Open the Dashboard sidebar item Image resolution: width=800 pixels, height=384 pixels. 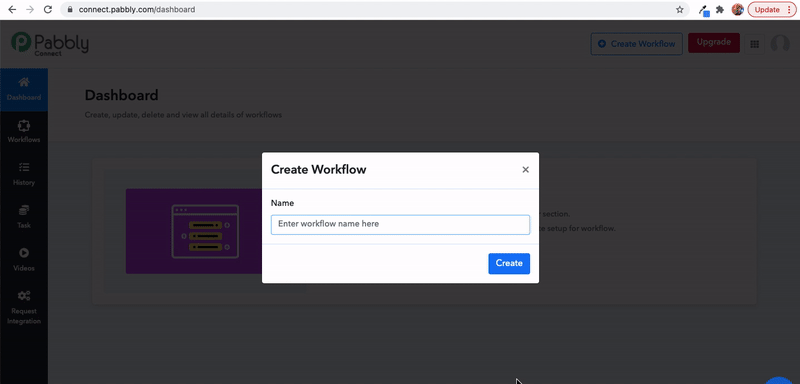24,90
